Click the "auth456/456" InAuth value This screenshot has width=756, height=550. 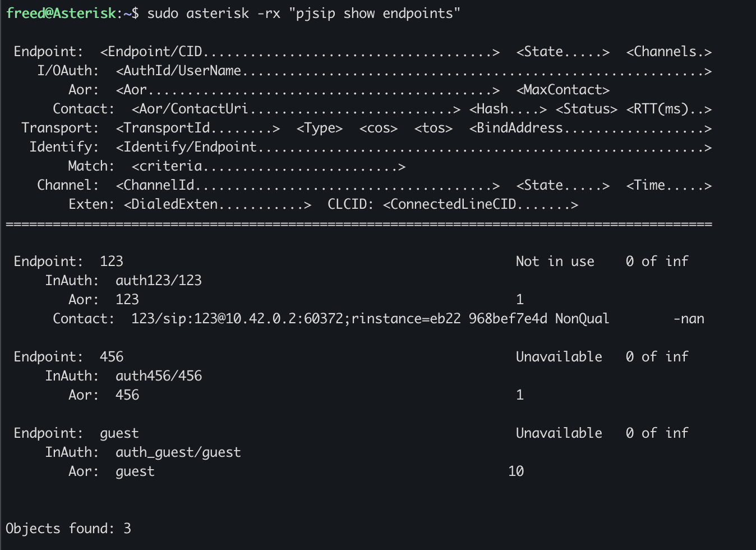(x=159, y=376)
